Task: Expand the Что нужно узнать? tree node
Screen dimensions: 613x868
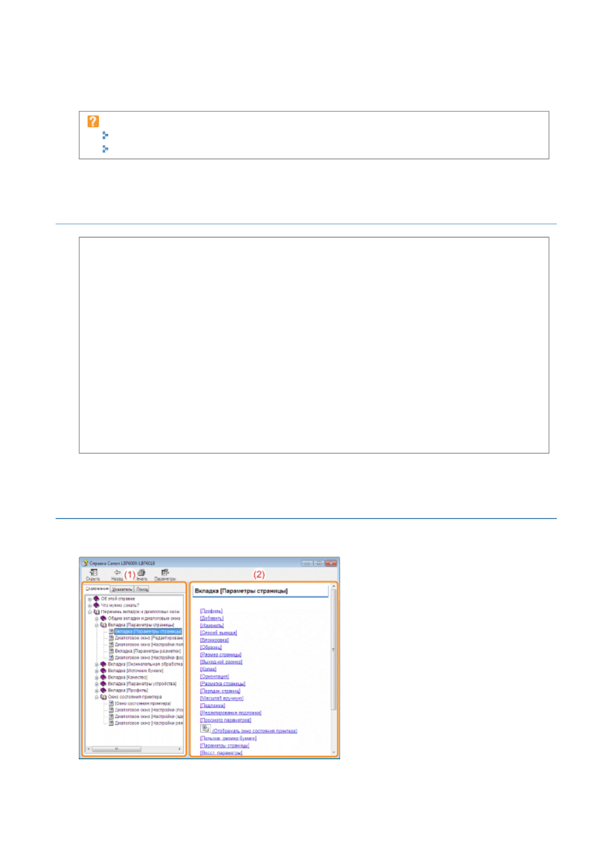Action: (90, 606)
